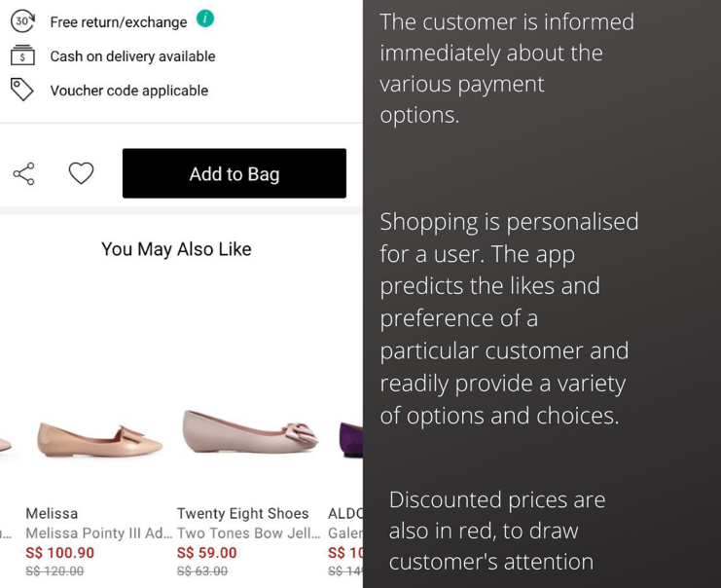
Task: Select Voucher code applicable text
Action: (x=128, y=91)
